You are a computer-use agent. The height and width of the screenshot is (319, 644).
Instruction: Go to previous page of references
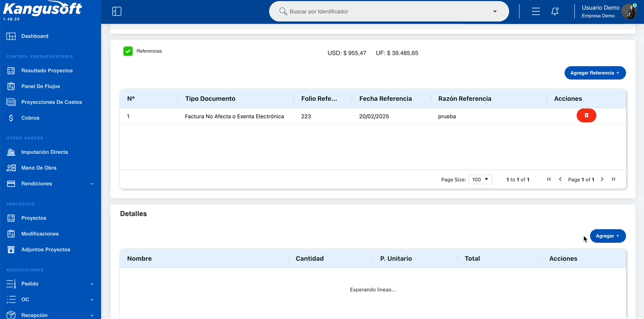(x=560, y=179)
